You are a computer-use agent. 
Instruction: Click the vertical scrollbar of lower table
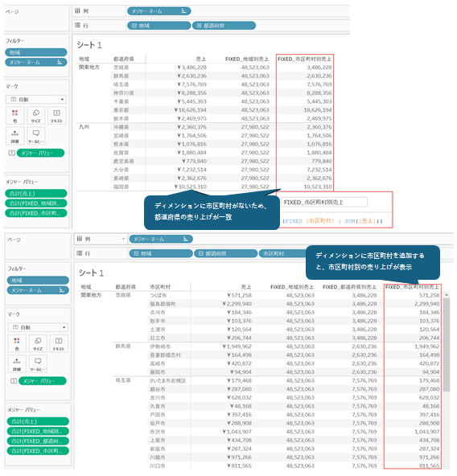pyautogui.click(x=447, y=345)
